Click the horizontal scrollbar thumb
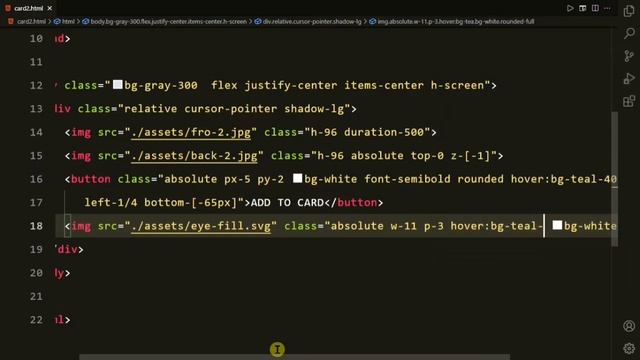The width and height of the screenshot is (640, 360). tap(294, 357)
